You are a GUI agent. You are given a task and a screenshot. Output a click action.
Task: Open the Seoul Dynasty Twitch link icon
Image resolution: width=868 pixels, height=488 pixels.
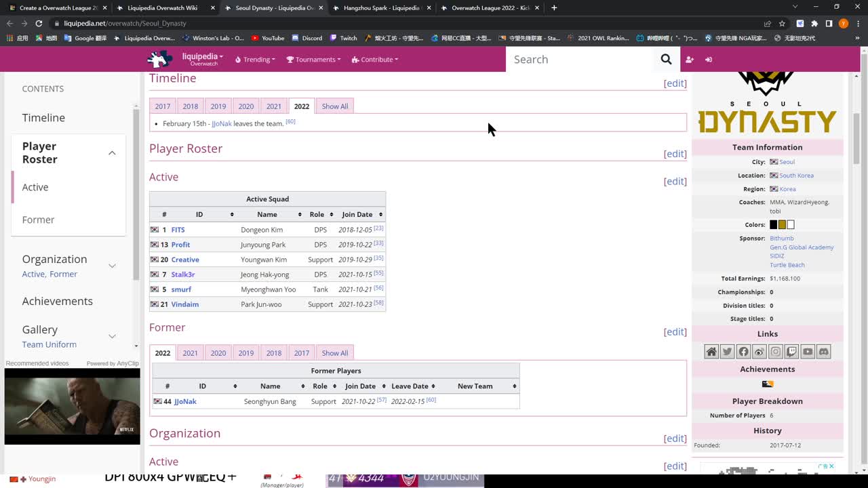[x=791, y=351]
